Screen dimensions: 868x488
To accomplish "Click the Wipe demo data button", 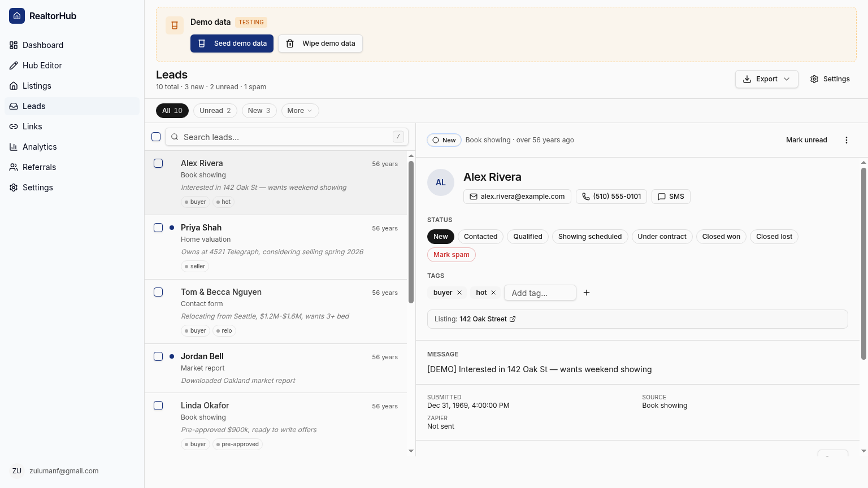I will tap(320, 43).
